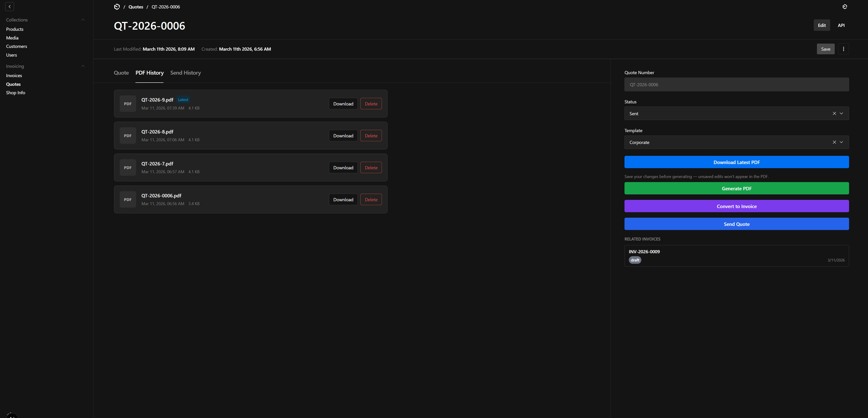Open the Template dropdown arrow
Image resolution: width=868 pixels, height=418 pixels.
click(x=841, y=142)
